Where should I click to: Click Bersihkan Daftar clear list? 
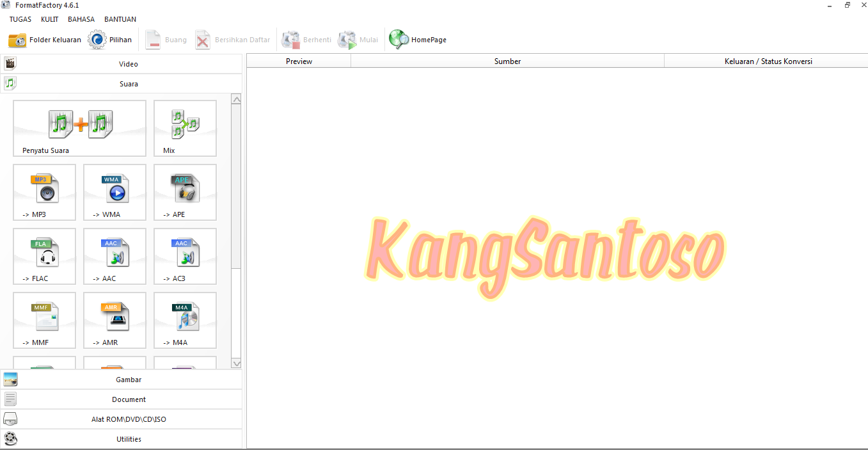point(233,40)
